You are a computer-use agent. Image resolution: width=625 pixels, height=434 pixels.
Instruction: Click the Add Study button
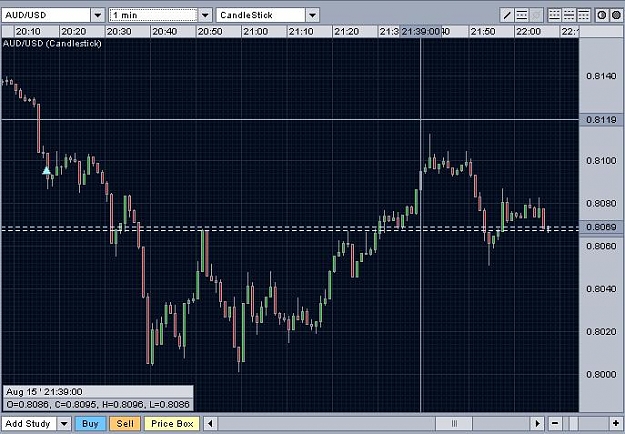click(29, 424)
